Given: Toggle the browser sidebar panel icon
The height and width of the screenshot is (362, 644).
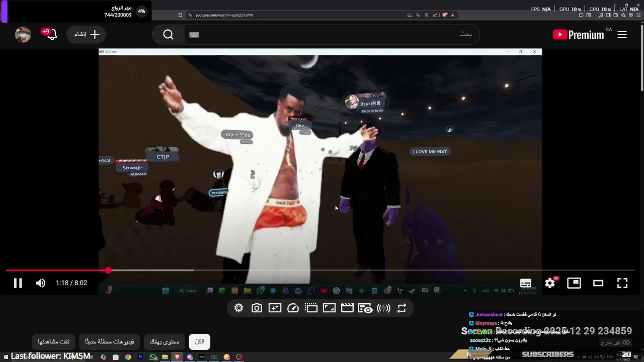Looking at the screenshot, I should coord(608,15).
